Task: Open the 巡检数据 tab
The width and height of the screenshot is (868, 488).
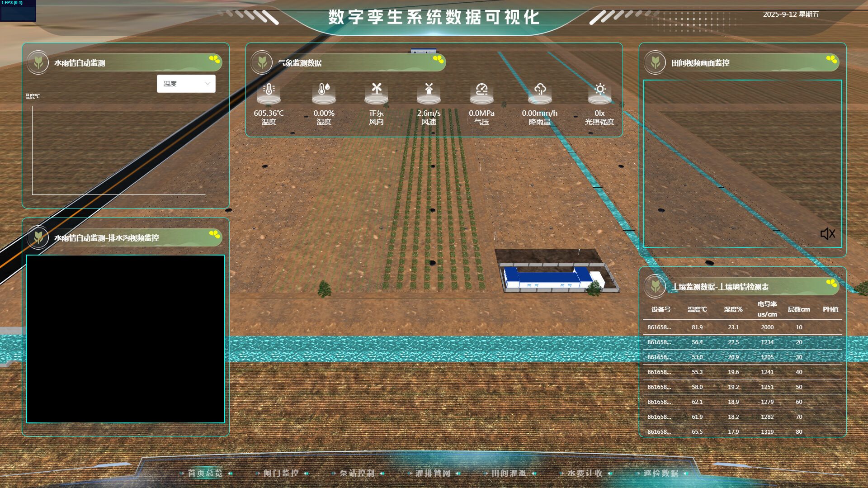Action: [x=661, y=473]
